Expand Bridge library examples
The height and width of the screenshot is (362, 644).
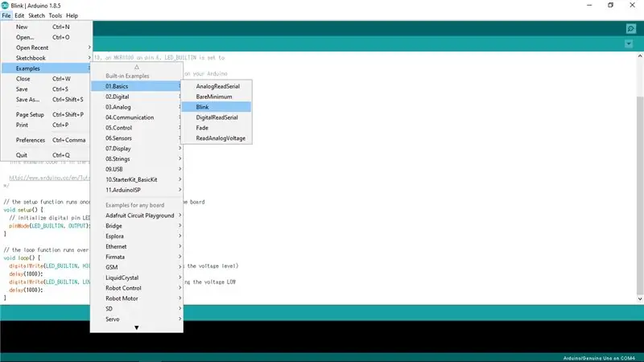pos(136,226)
